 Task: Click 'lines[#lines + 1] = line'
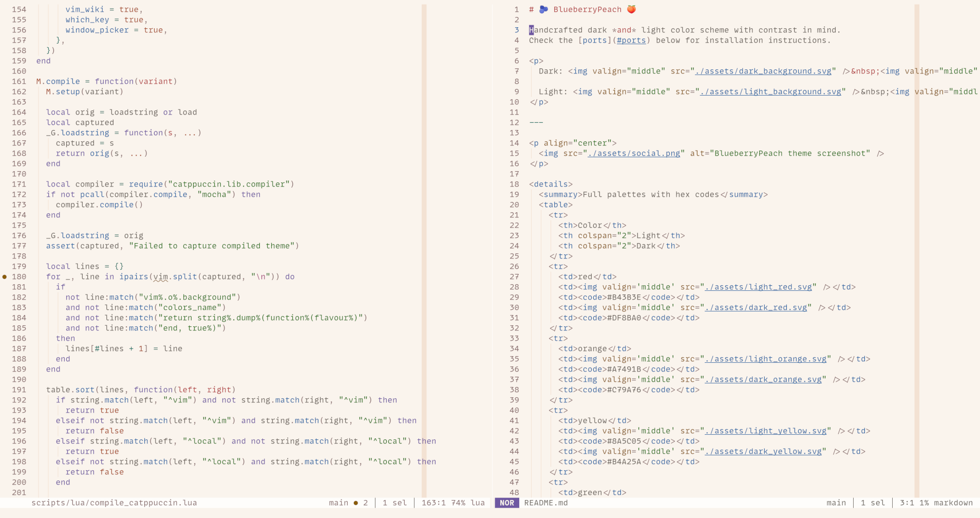point(124,348)
